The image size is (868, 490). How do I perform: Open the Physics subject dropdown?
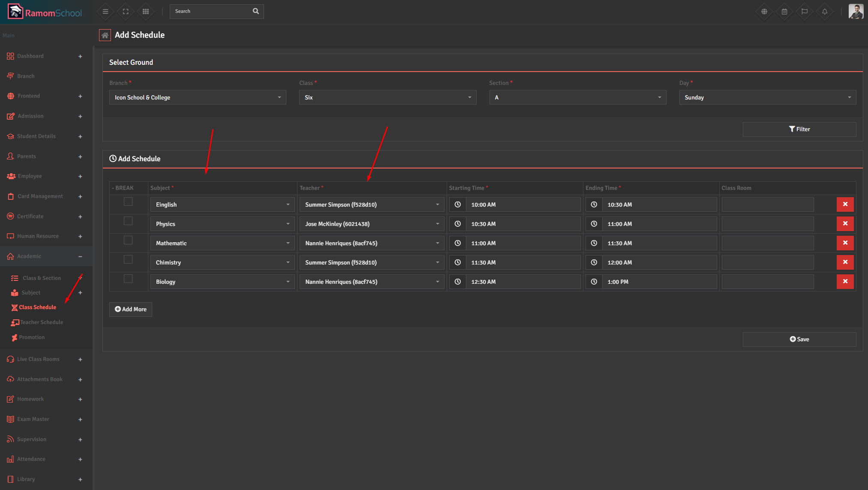pos(222,224)
